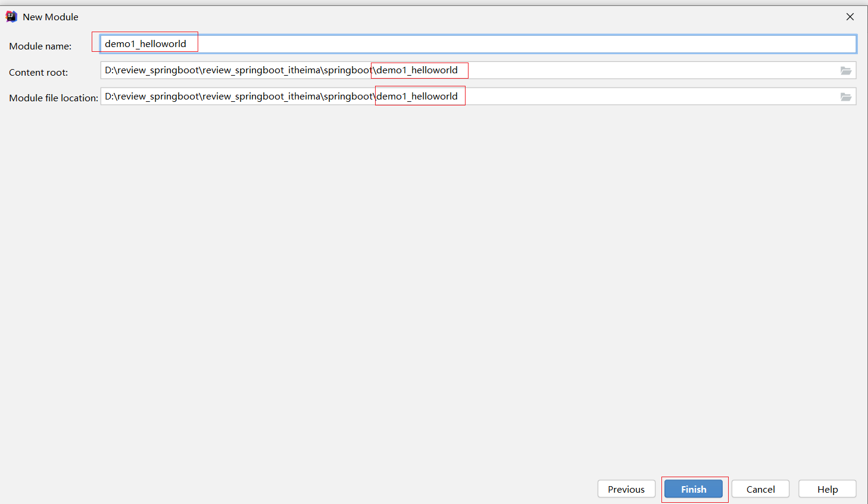Close the New Module dialog
The height and width of the screenshot is (504, 868).
pyautogui.click(x=850, y=17)
